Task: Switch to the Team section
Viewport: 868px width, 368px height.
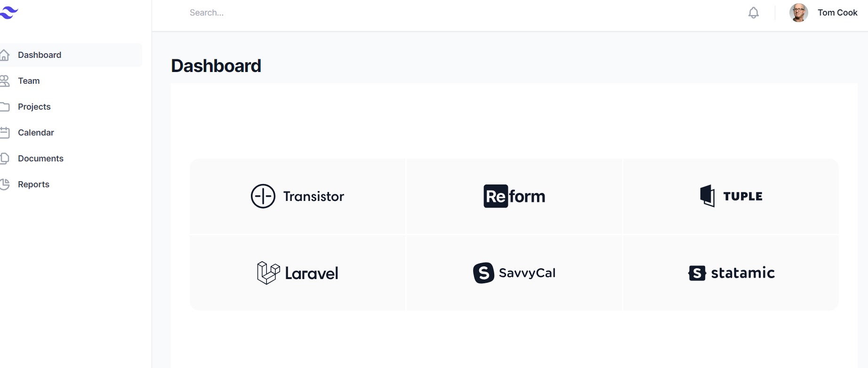Action: [29, 80]
